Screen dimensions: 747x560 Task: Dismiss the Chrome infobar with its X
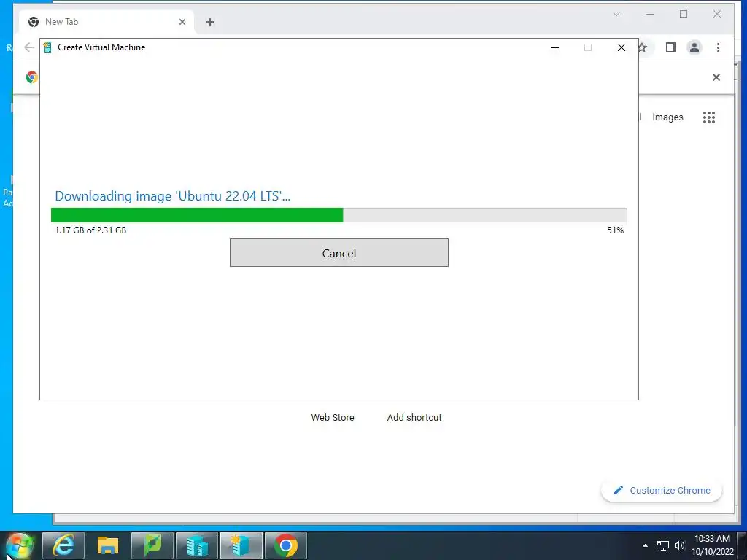click(x=716, y=77)
